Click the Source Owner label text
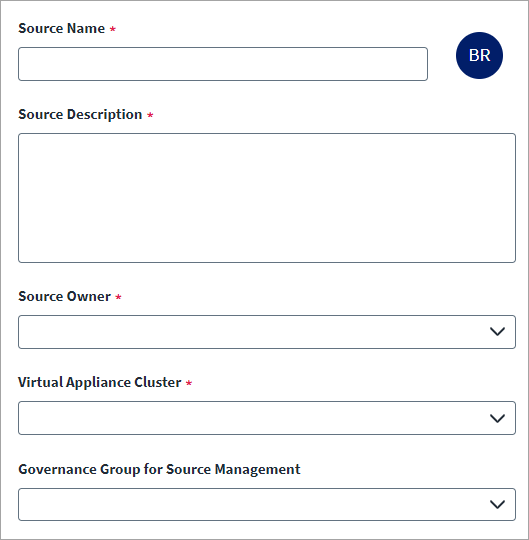Image resolution: width=529 pixels, height=540 pixels. point(64,297)
